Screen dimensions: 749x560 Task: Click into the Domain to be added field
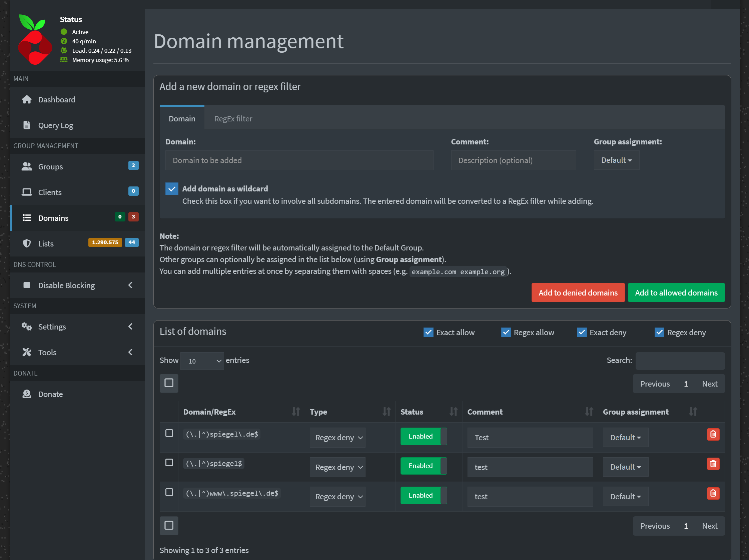click(x=299, y=160)
